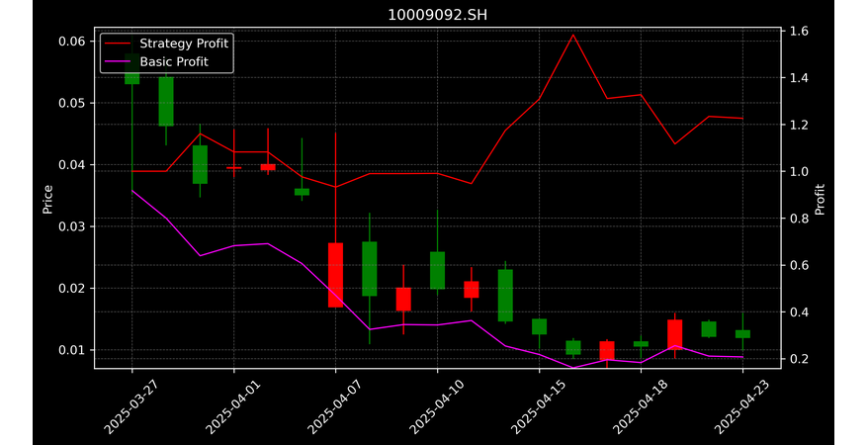Click the 2025-04-07 date label

pyautogui.click(x=335, y=407)
